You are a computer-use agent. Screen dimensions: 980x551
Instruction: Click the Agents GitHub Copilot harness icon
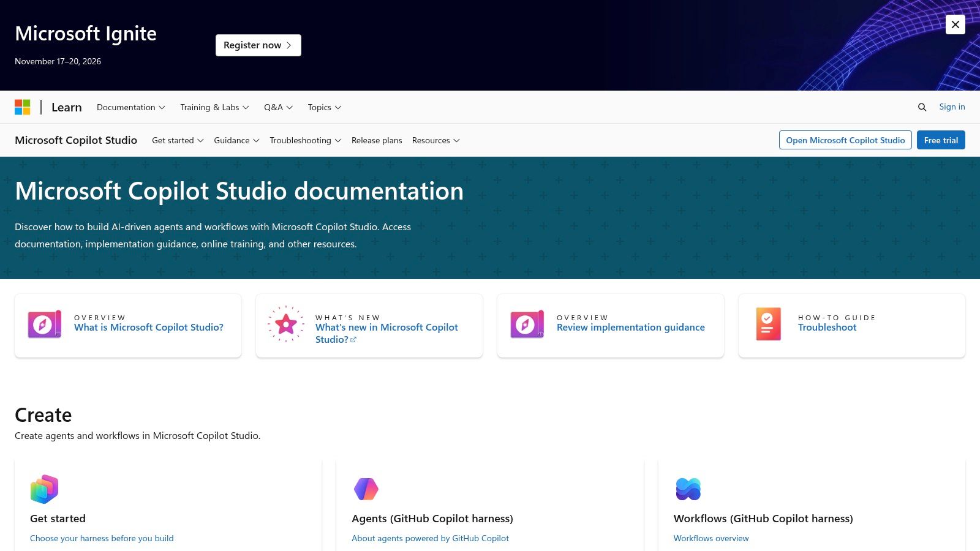[x=366, y=489]
